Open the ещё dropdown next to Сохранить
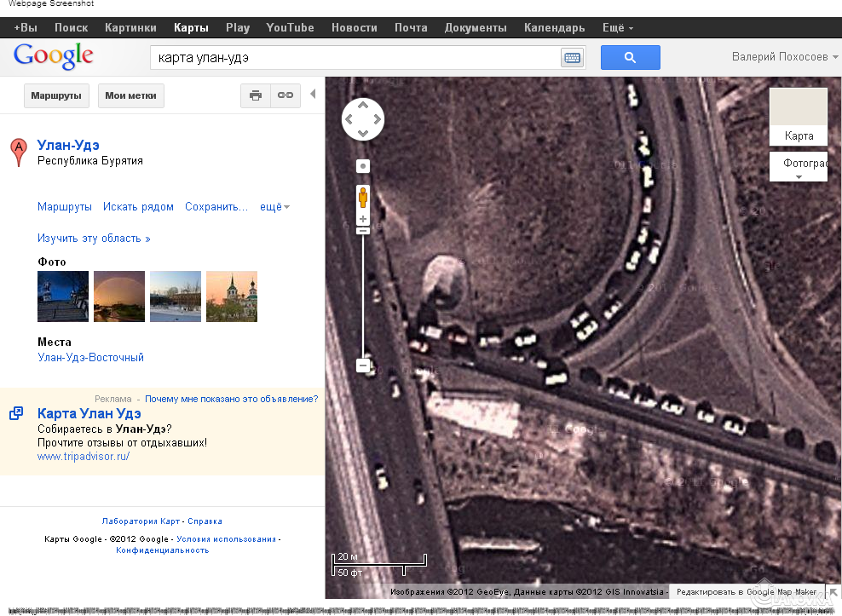The image size is (842, 616). [274, 206]
